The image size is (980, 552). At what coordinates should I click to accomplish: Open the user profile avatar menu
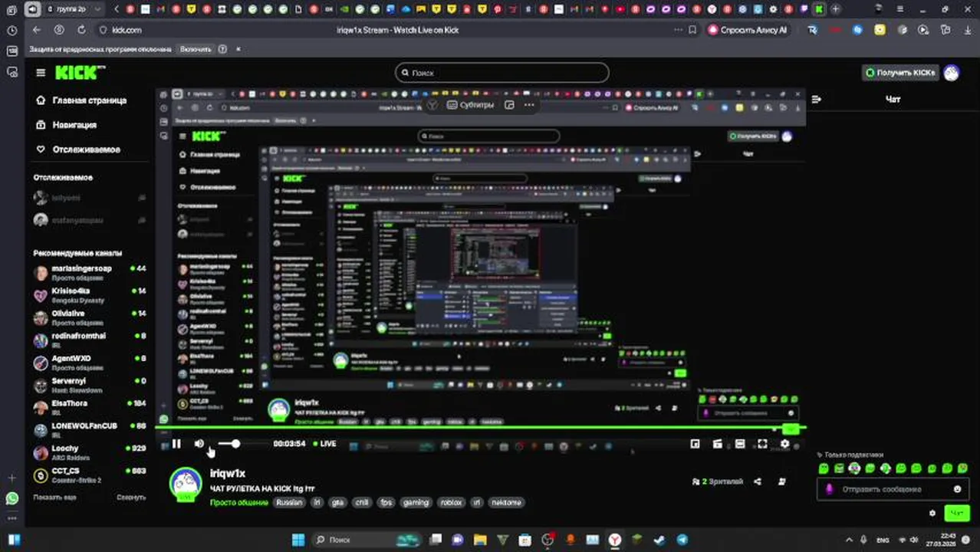tap(952, 73)
